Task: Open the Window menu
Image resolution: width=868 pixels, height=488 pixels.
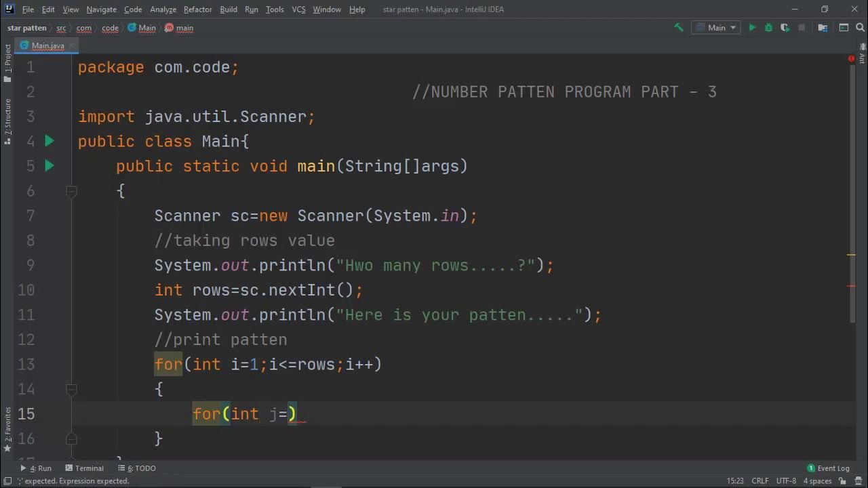Action: (327, 9)
